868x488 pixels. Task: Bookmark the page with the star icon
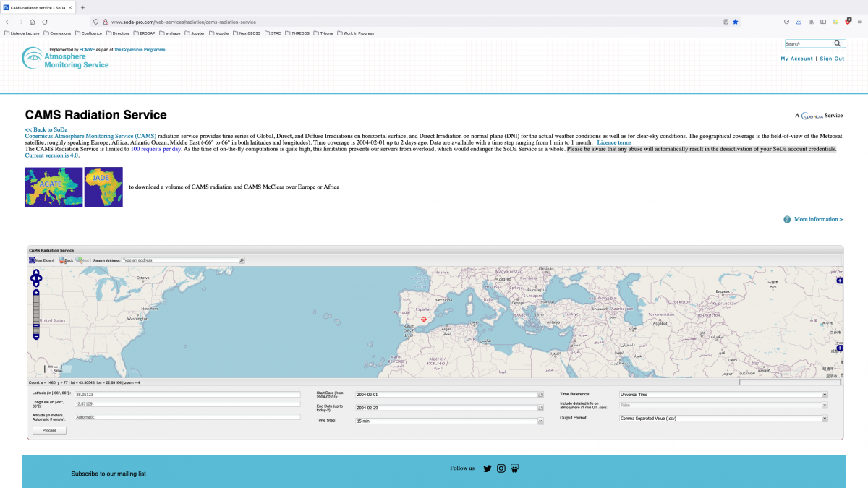coord(736,22)
